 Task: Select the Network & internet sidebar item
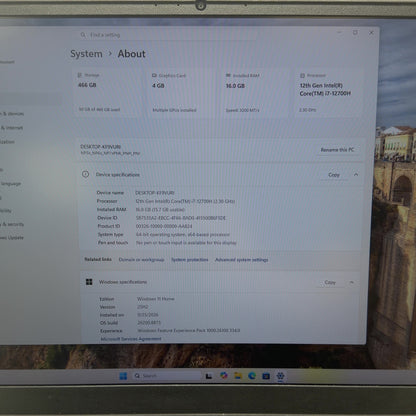click(12, 128)
